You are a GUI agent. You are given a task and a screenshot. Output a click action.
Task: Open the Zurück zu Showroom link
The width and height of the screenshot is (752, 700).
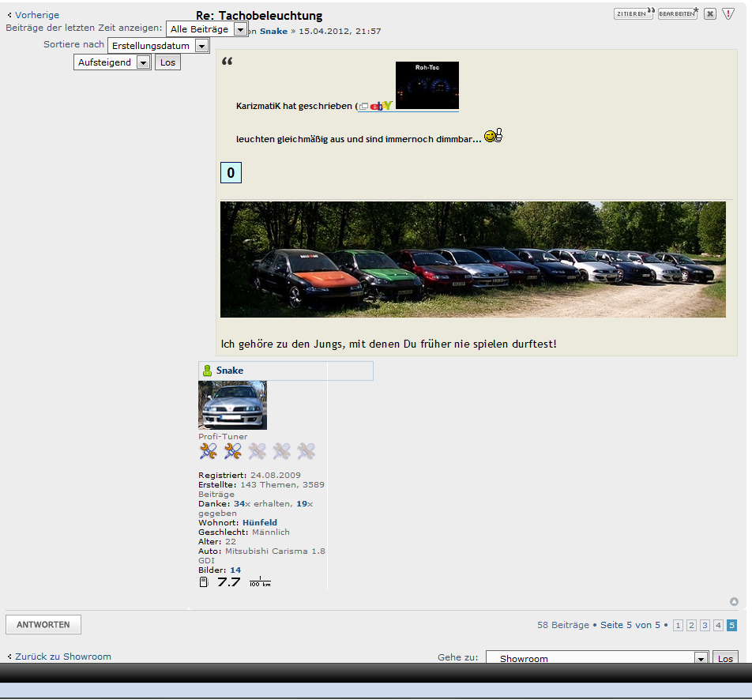coord(63,657)
